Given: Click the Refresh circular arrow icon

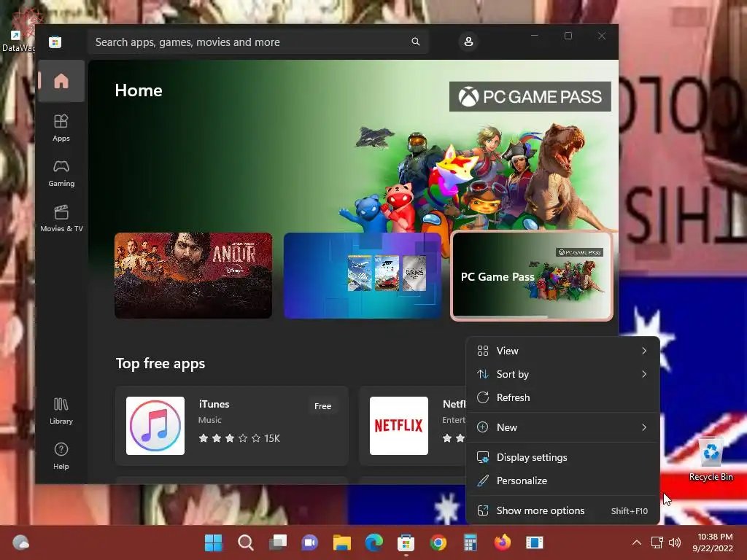Looking at the screenshot, I should (x=483, y=397).
